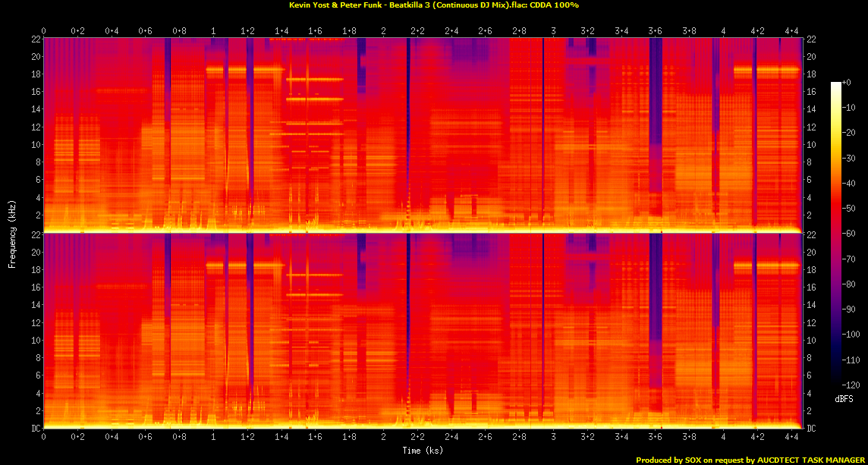868x465 pixels.
Task: Click the "-40" value on the color scale
Action: (848, 184)
